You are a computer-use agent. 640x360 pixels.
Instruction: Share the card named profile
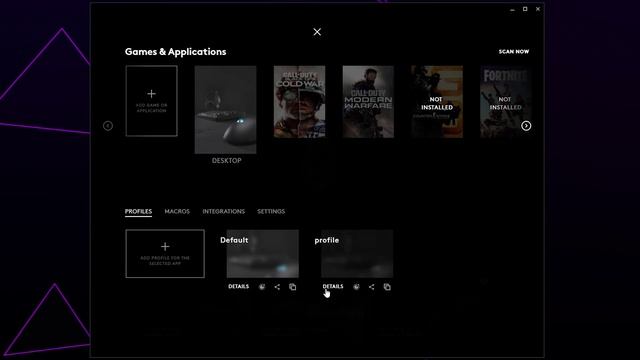pyautogui.click(x=371, y=287)
